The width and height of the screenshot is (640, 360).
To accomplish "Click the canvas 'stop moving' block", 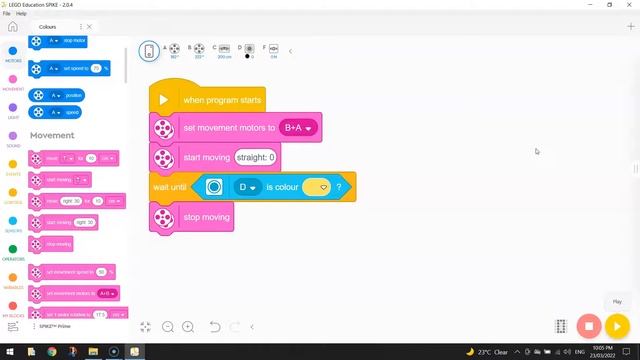I will click(x=191, y=218).
